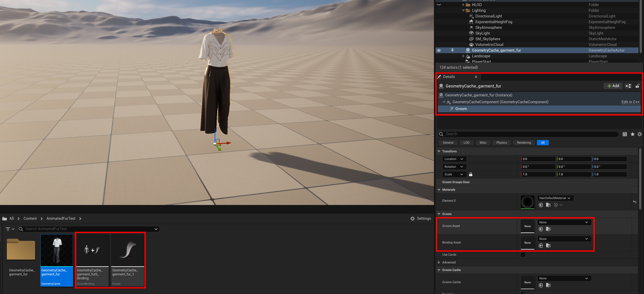Click 'Use selected asset' arrow for Element 0 material
644x294 pixels.
pyautogui.click(x=541, y=205)
